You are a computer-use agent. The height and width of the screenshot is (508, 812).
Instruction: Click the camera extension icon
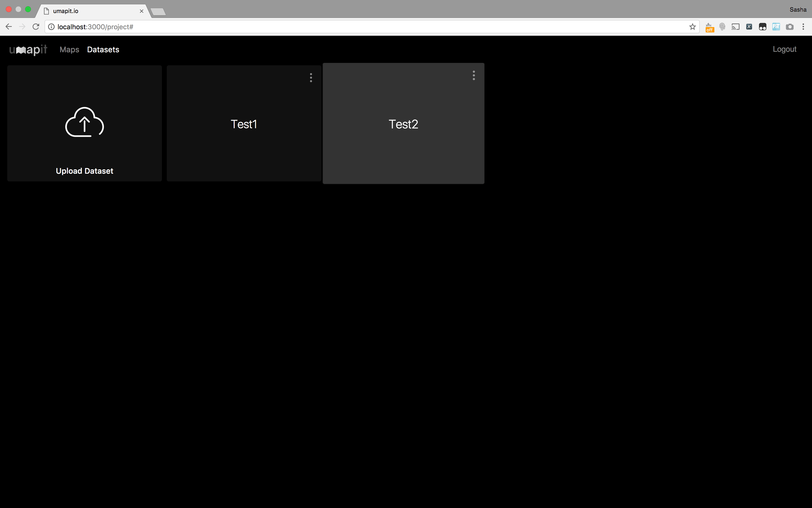coord(790,27)
